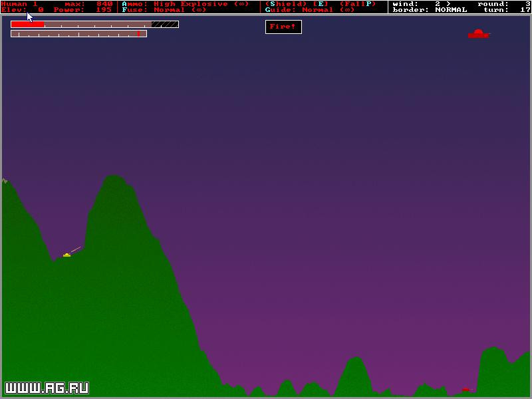Click the max: 840 value
The height and width of the screenshot is (399, 532).
point(88,4)
